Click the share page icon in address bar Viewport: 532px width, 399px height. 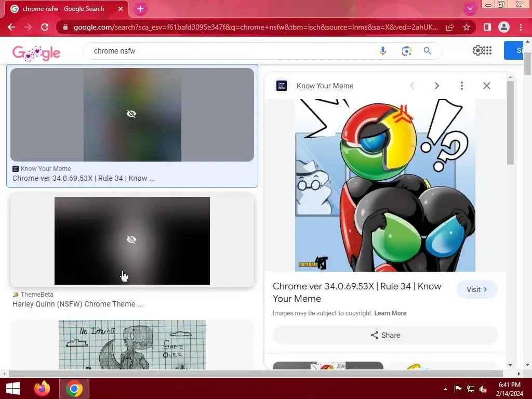(450, 27)
